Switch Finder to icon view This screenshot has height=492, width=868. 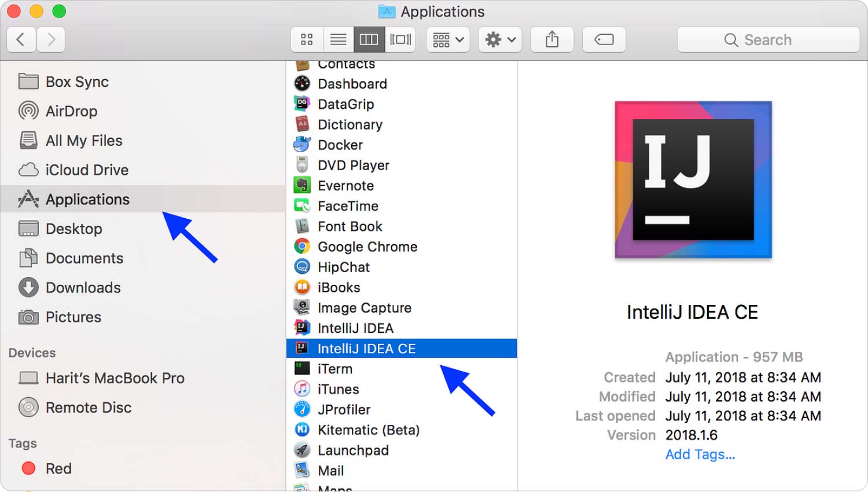click(307, 40)
